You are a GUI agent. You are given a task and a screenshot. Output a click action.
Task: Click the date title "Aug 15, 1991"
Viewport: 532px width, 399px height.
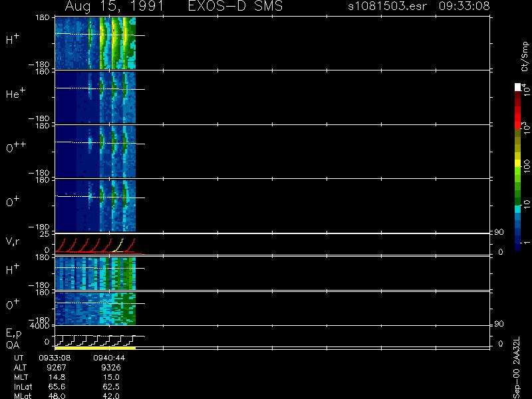[x=114, y=6]
